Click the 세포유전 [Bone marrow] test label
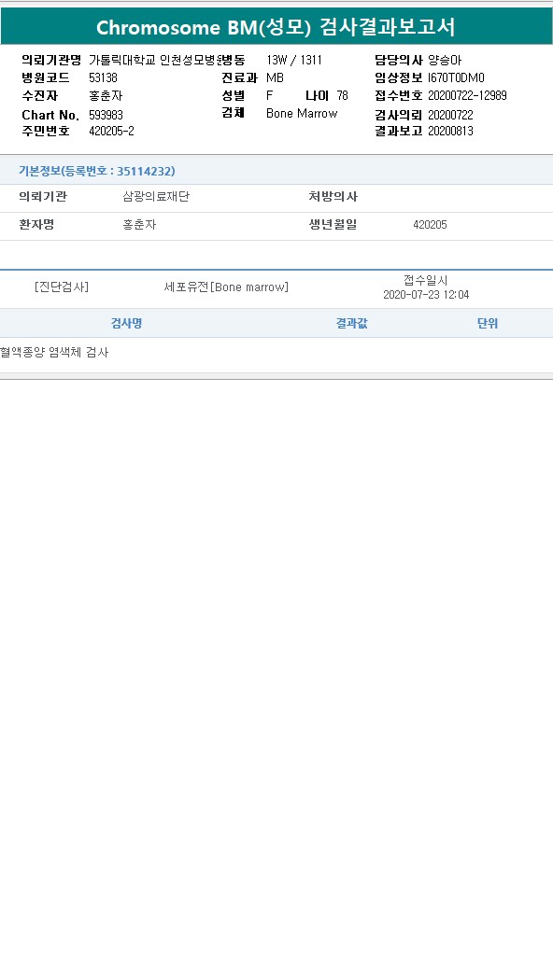The width and height of the screenshot is (553, 980). pyautogui.click(x=226, y=287)
